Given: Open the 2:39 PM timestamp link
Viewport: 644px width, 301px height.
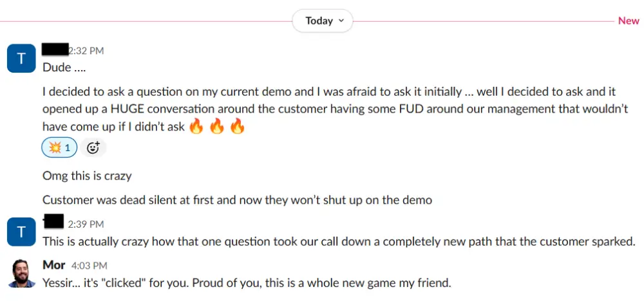Looking at the screenshot, I should click(x=86, y=224).
